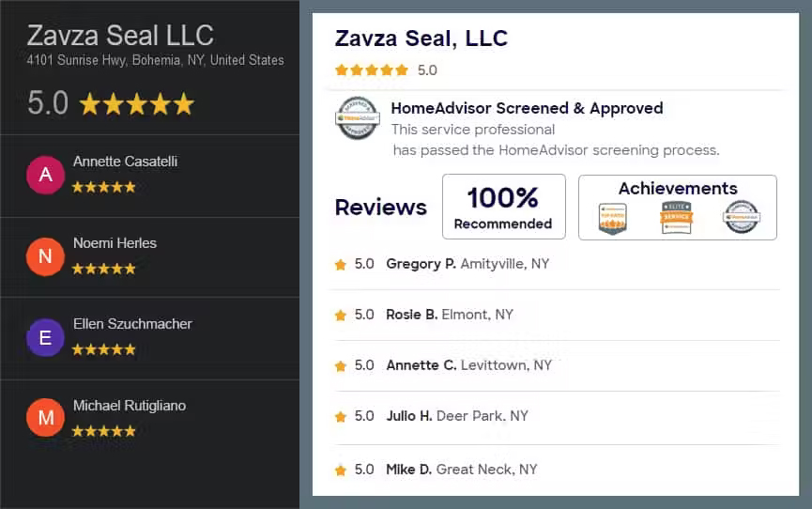Click the star icon beside Mike D.
Image resolution: width=812 pixels, height=509 pixels.
click(x=340, y=470)
